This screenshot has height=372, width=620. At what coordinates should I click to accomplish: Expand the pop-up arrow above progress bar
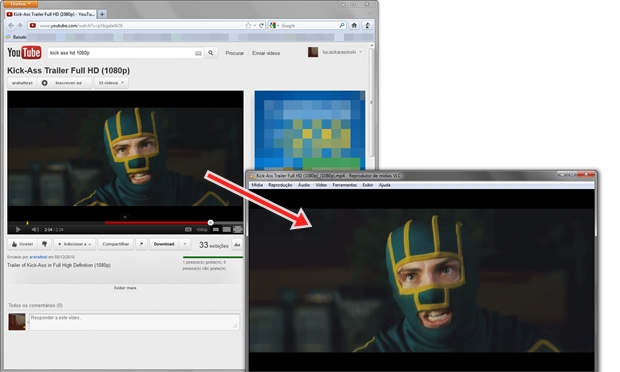click(125, 217)
